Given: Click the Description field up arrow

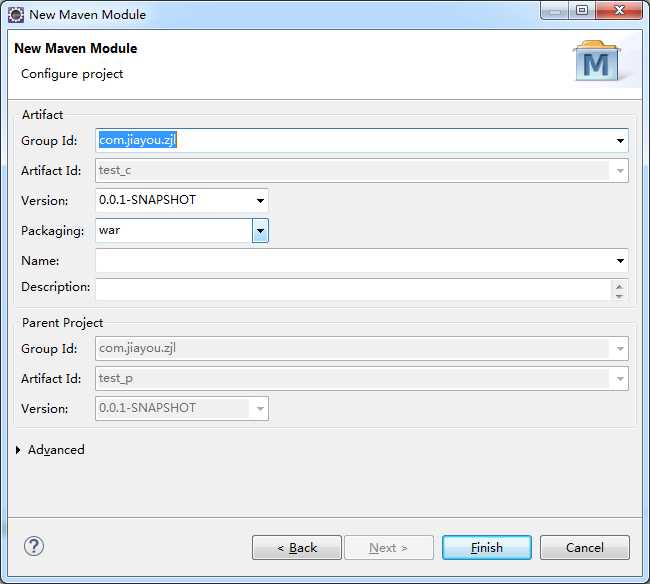Looking at the screenshot, I should 619,286.
